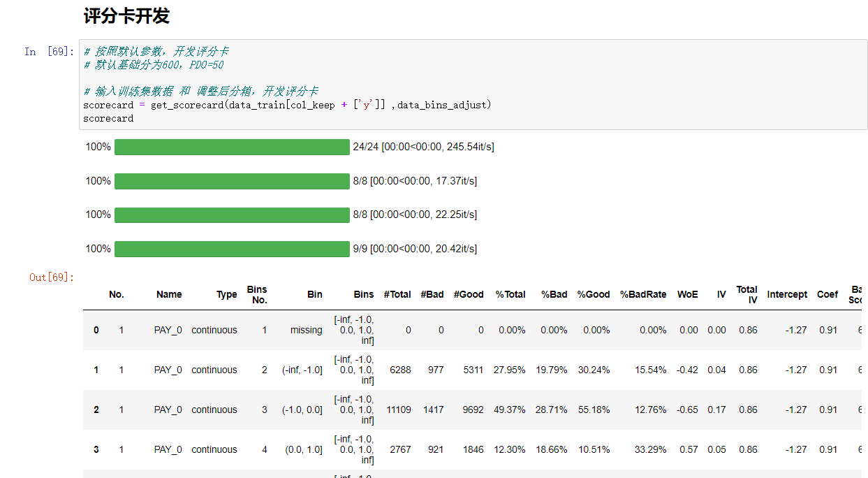868x478 pixels.
Task: Click the 9/9 progress bar
Action: [233, 248]
